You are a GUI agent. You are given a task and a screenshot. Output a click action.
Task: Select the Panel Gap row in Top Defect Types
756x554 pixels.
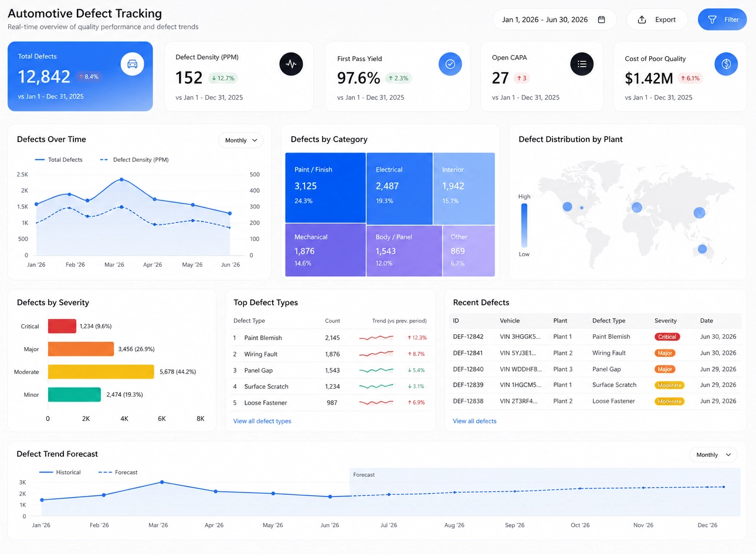click(330, 371)
